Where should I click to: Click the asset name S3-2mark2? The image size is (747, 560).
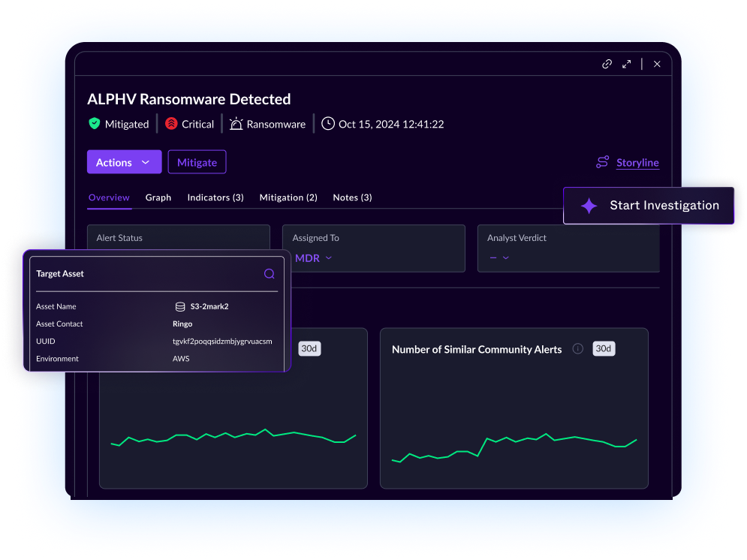click(x=207, y=306)
